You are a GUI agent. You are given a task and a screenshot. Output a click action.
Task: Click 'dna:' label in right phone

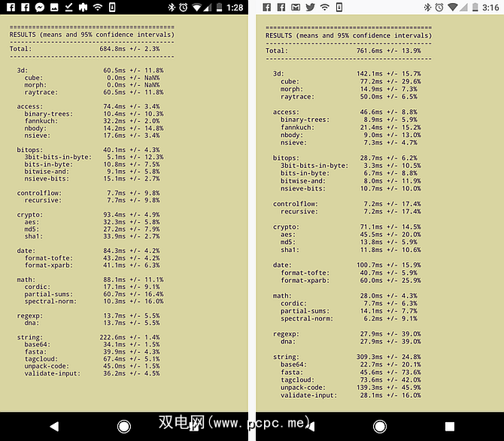[287, 342]
